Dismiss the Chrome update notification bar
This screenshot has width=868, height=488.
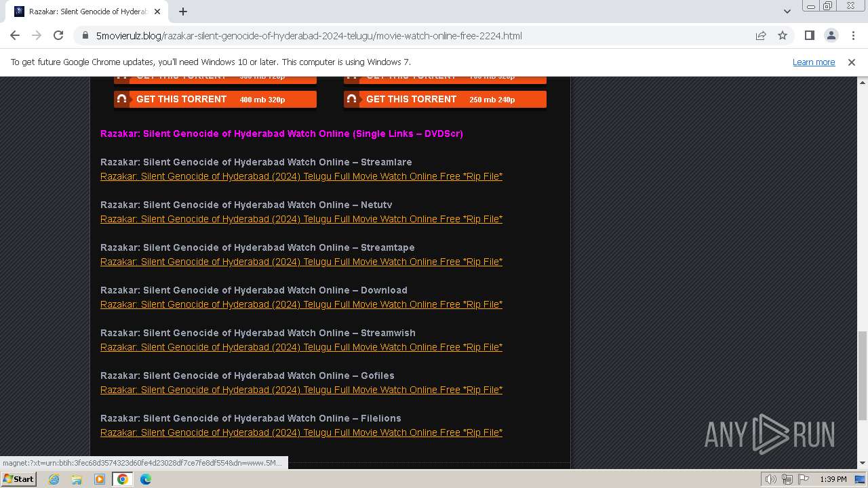[852, 62]
